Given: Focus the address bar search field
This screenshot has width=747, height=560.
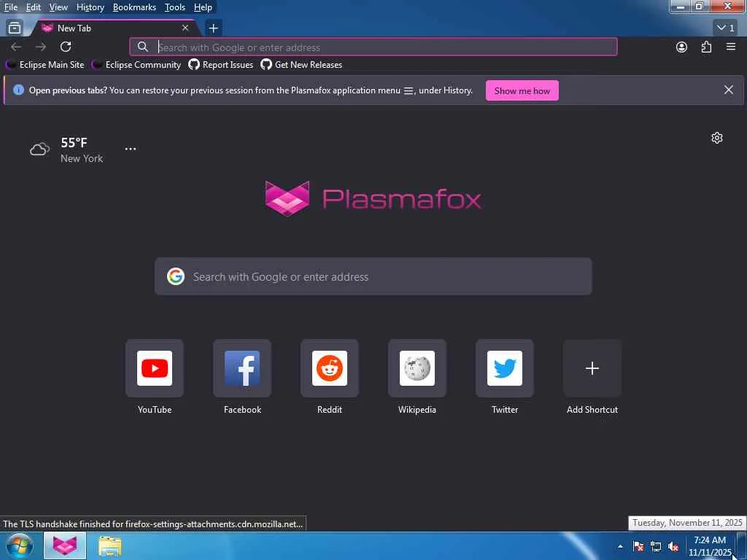Looking at the screenshot, I should click(373, 47).
